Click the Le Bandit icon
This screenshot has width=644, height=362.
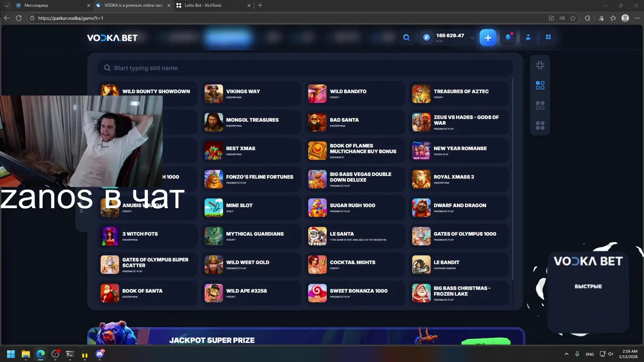(421, 265)
